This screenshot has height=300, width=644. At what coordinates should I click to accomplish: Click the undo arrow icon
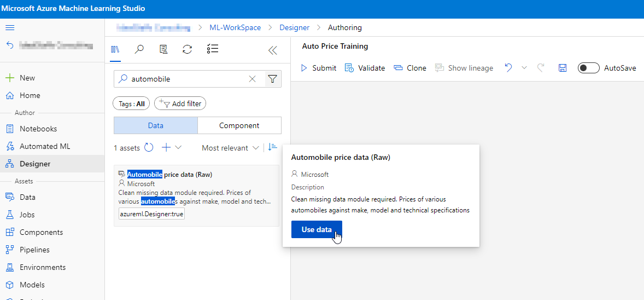(x=508, y=68)
